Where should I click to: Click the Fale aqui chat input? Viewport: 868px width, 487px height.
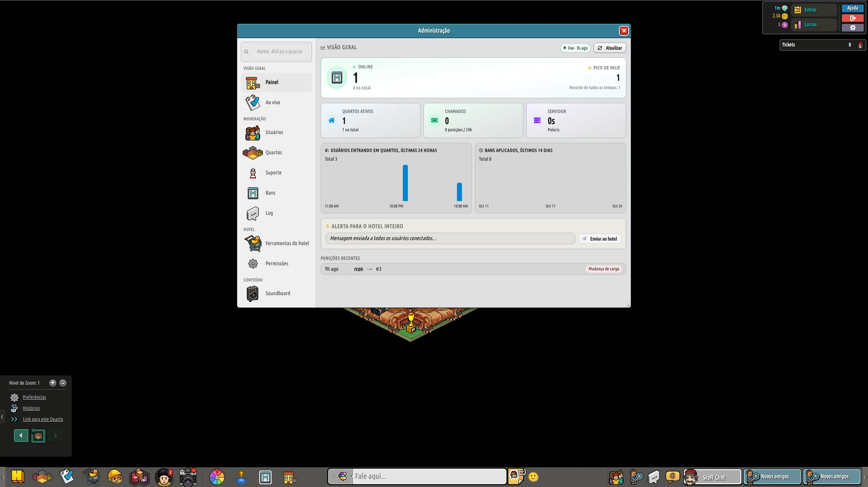point(429,476)
